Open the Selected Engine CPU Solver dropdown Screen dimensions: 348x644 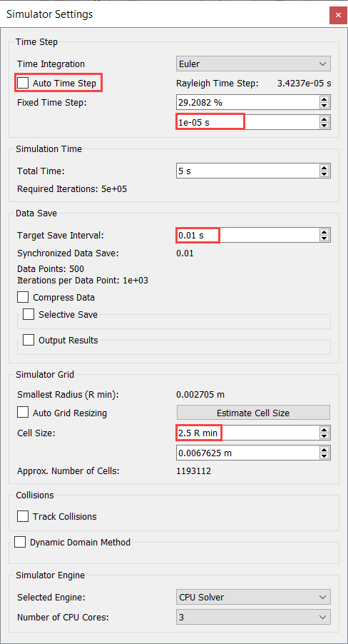(253, 597)
